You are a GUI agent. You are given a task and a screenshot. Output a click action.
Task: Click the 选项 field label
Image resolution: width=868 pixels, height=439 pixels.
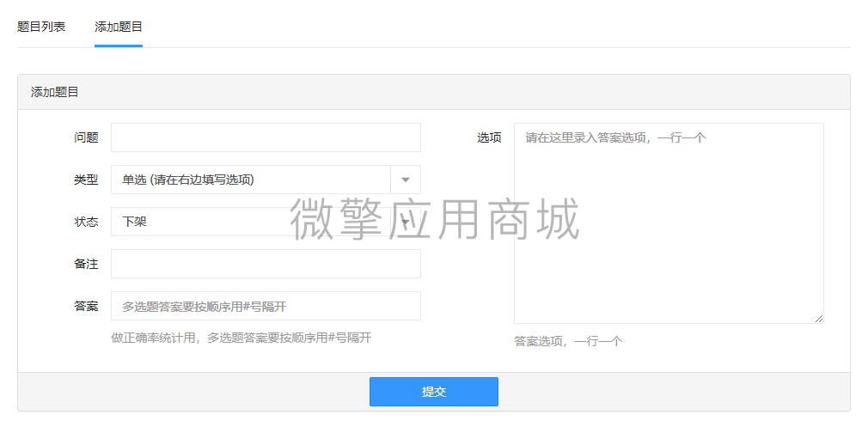(x=489, y=137)
